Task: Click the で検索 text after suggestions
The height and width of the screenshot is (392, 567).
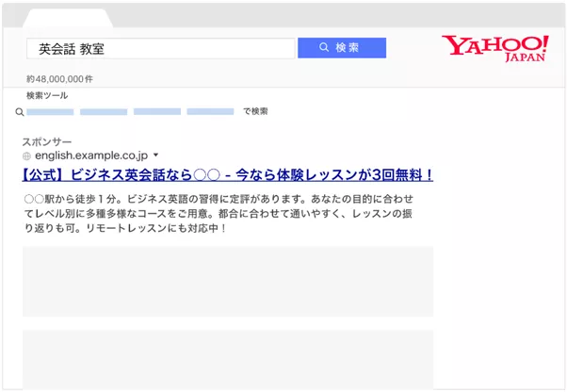Action: [x=255, y=111]
